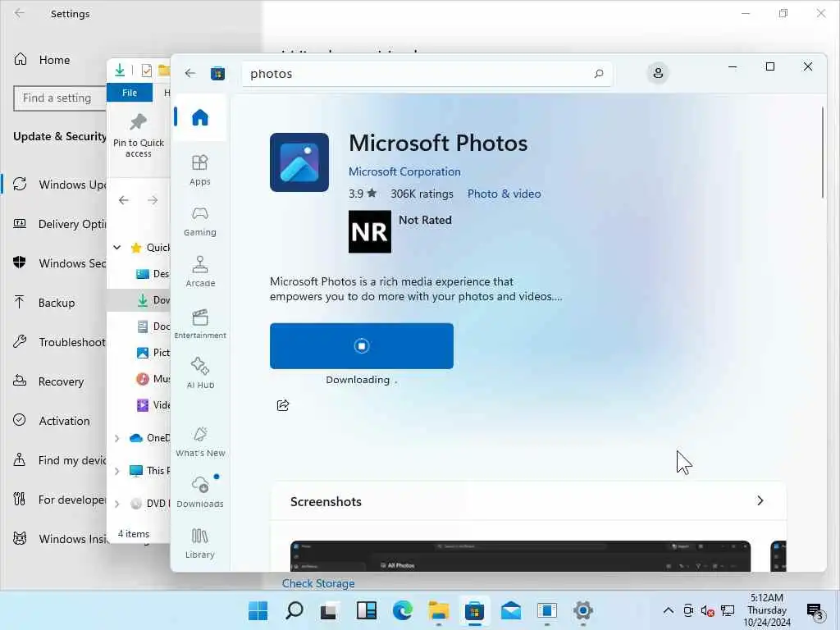The width and height of the screenshot is (840, 630).
Task: Open Microsoft Corporation publisher link
Action: (x=404, y=171)
